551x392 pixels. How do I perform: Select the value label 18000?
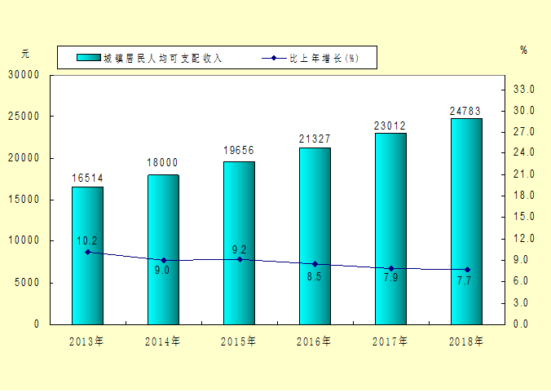coord(162,162)
